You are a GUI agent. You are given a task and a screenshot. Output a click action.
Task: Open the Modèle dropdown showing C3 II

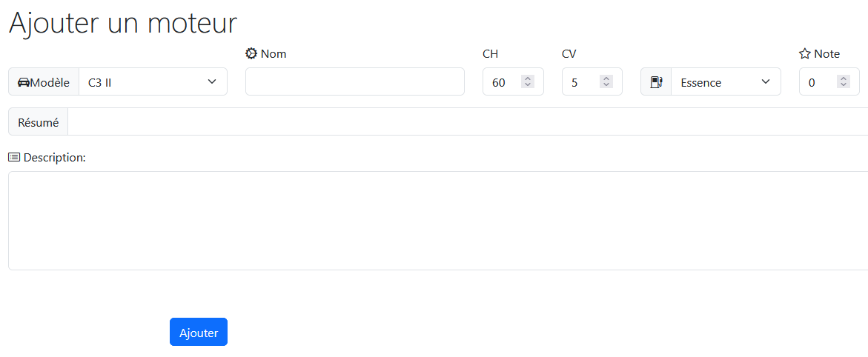(152, 82)
